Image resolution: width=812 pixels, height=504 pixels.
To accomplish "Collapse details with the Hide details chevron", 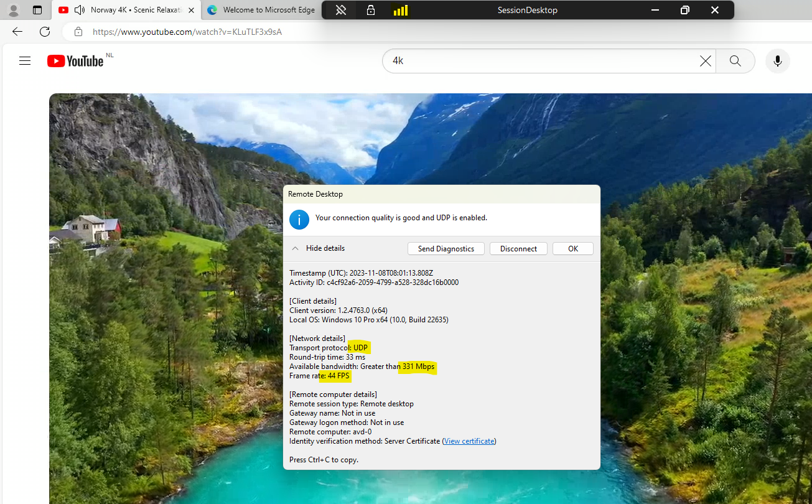I will pyautogui.click(x=295, y=248).
